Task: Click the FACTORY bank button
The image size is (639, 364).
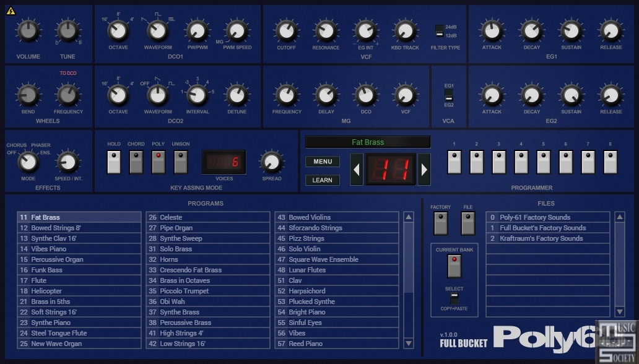Action: click(440, 223)
